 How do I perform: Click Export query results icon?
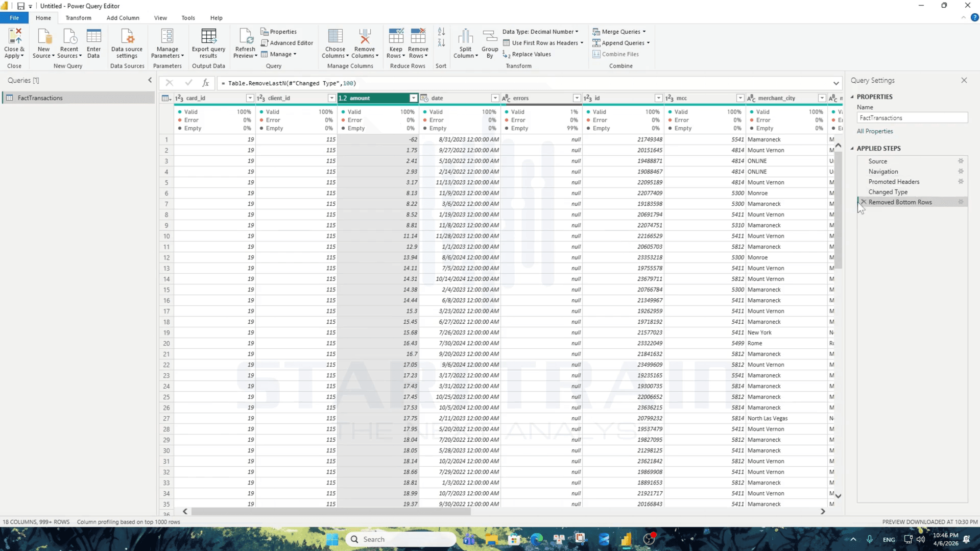click(x=208, y=36)
